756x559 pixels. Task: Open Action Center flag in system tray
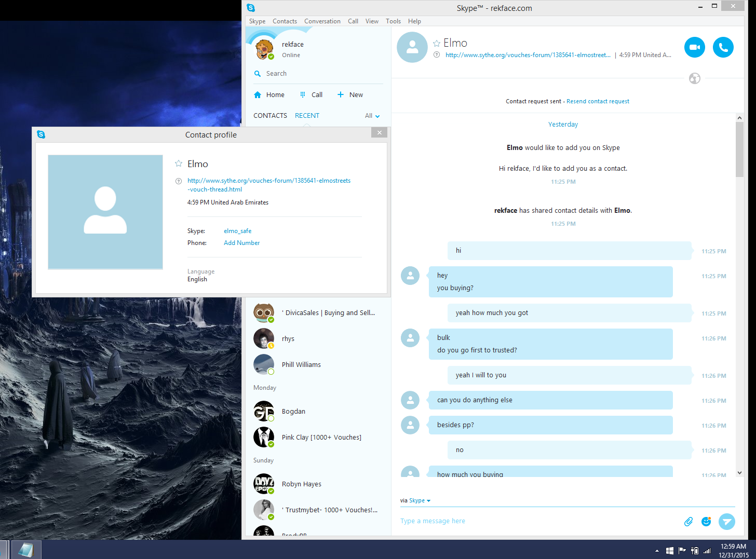pos(682,551)
